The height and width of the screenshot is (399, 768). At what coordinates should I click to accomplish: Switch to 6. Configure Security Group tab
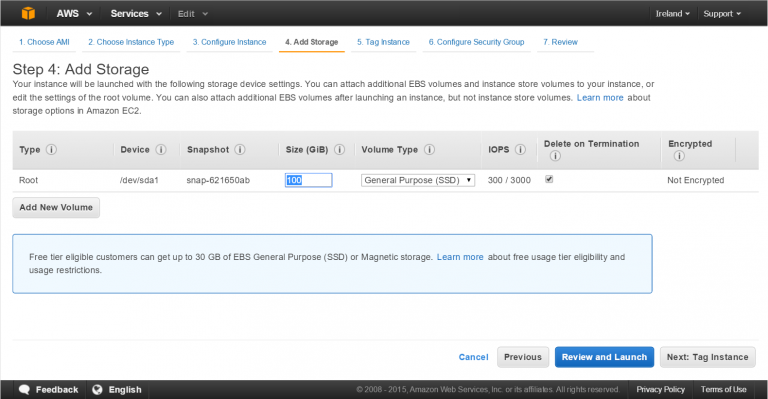coord(476,42)
